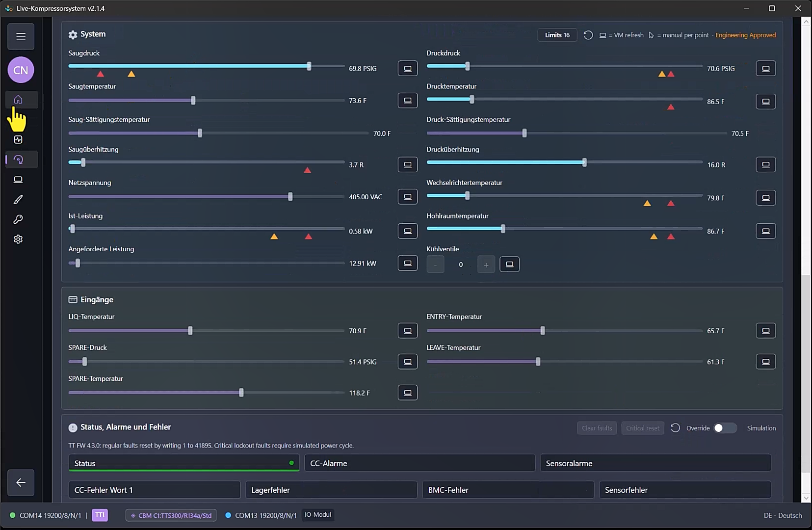Viewport: 812px width, 530px height.
Task: Click VM refresh for ENTRY-Temperatur
Action: (x=766, y=331)
